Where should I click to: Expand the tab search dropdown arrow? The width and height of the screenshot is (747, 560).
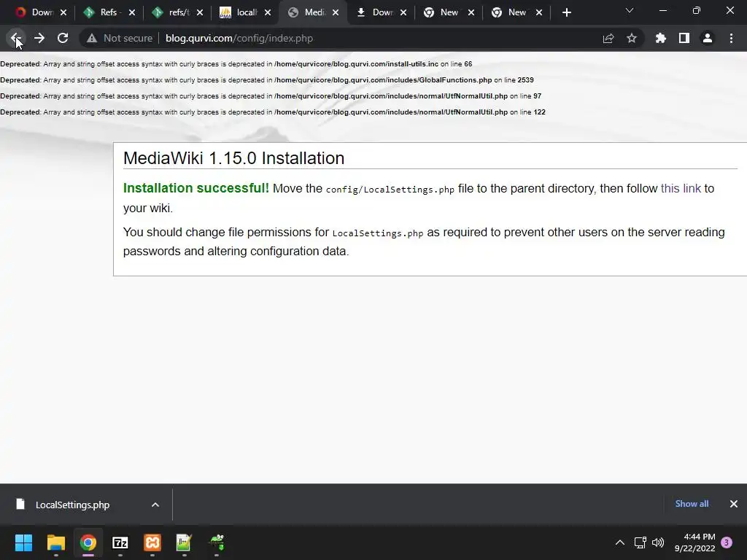(630, 10)
